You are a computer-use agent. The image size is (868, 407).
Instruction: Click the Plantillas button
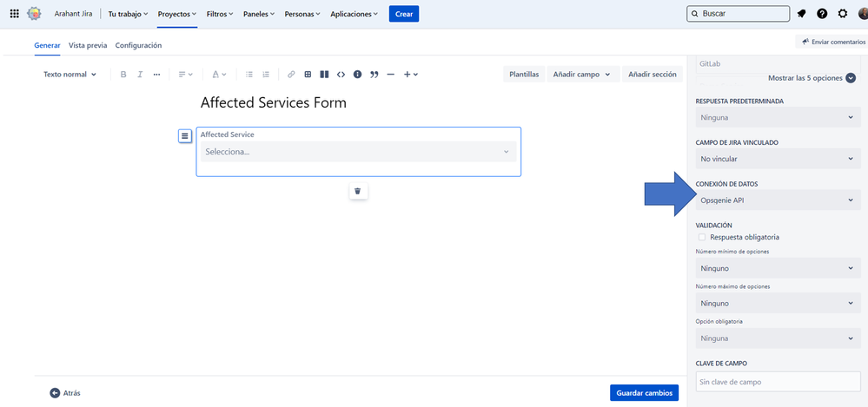524,74
